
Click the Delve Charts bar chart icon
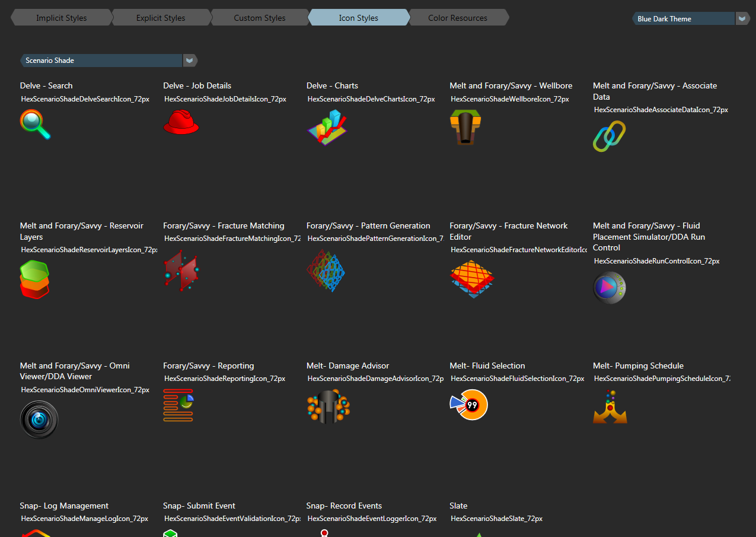327,128
